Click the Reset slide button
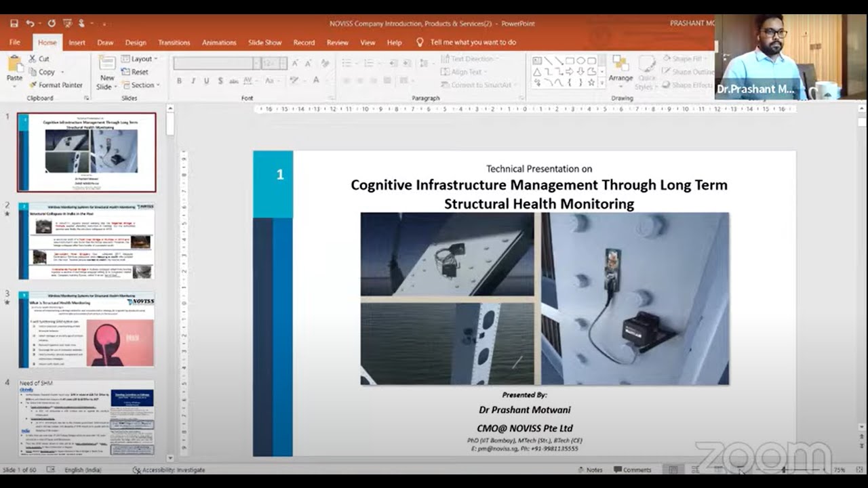 (x=135, y=72)
